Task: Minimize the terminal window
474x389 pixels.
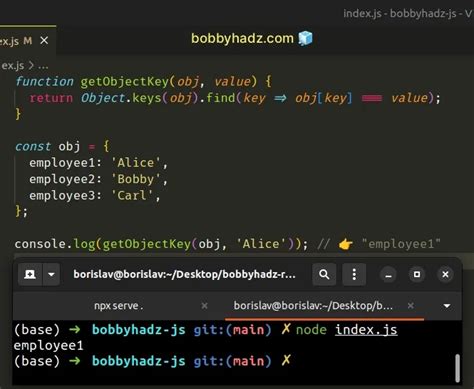Action: [x=388, y=275]
